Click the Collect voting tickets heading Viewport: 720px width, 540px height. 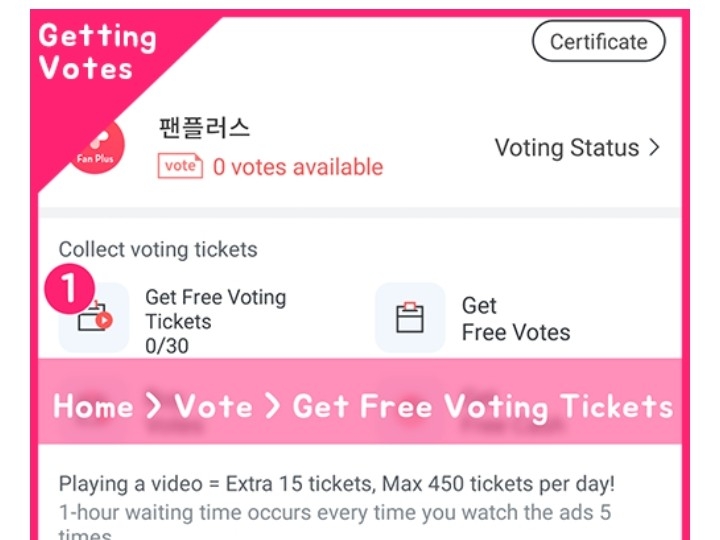(x=158, y=250)
